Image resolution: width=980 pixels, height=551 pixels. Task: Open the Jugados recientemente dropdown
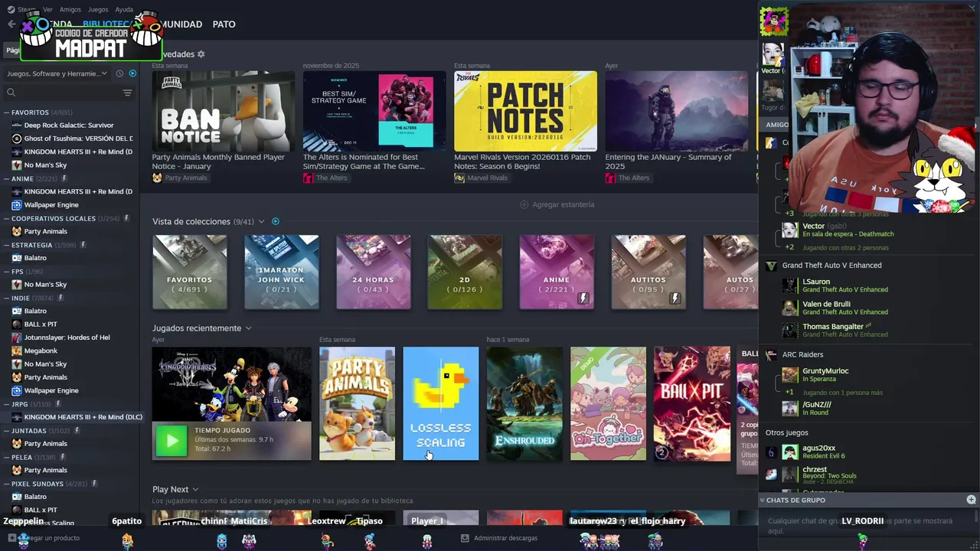point(248,328)
